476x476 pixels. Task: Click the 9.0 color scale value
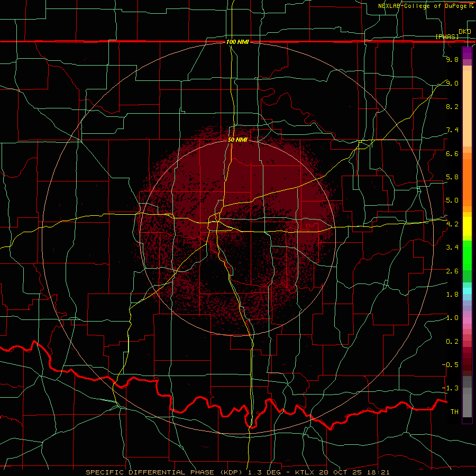tap(452, 83)
